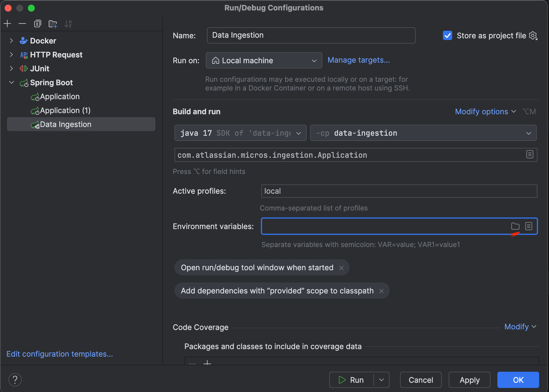
Task: Select the Data Ingestion configuration
Action: coord(81,124)
